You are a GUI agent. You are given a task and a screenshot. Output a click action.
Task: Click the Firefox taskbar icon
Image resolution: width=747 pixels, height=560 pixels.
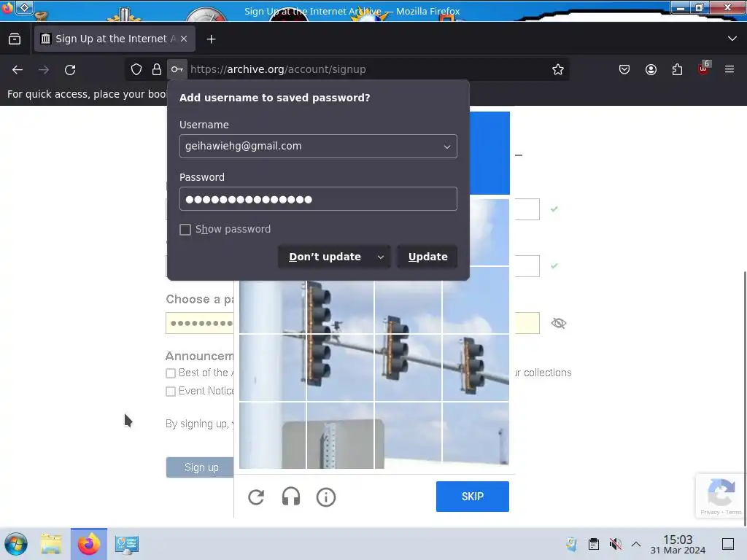[89, 544]
